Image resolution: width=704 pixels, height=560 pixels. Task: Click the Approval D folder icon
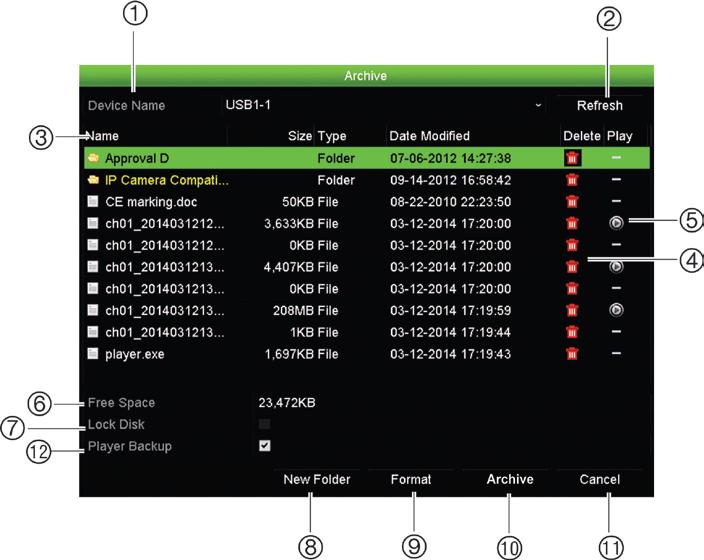coord(93,158)
